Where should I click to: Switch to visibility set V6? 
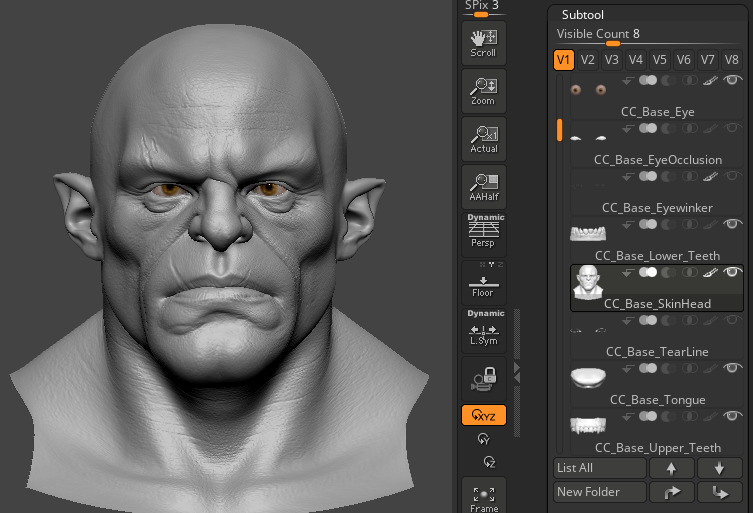683,60
